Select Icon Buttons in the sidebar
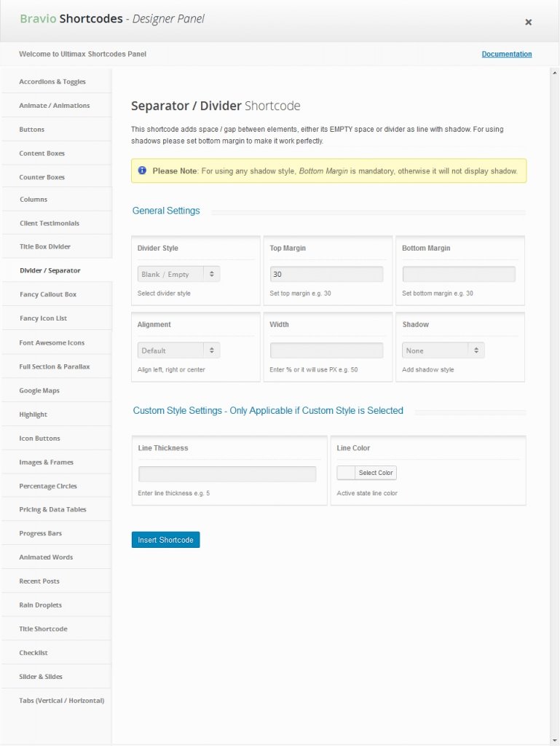The height and width of the screenshot is (746, 560). click(39, 439)
